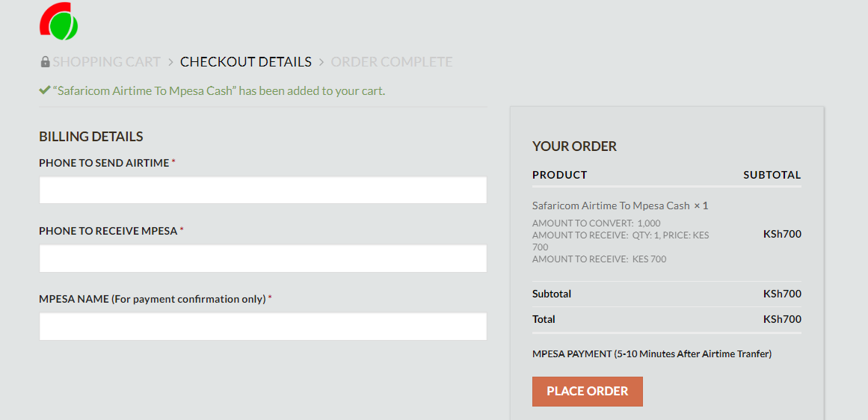Click the added to your cart message

[x=219, y=90]
